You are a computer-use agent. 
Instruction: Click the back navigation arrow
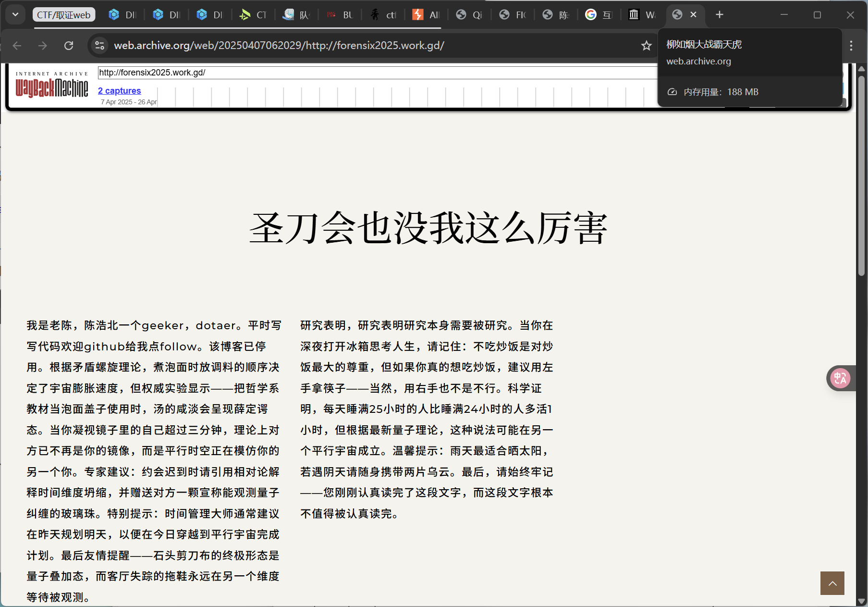[17, 46]
